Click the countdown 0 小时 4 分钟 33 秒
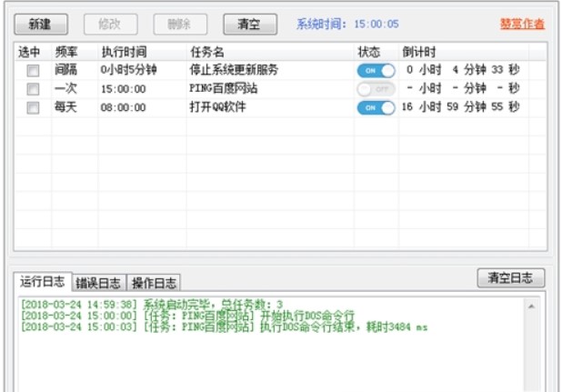562x392 pixels. (462, 70)
